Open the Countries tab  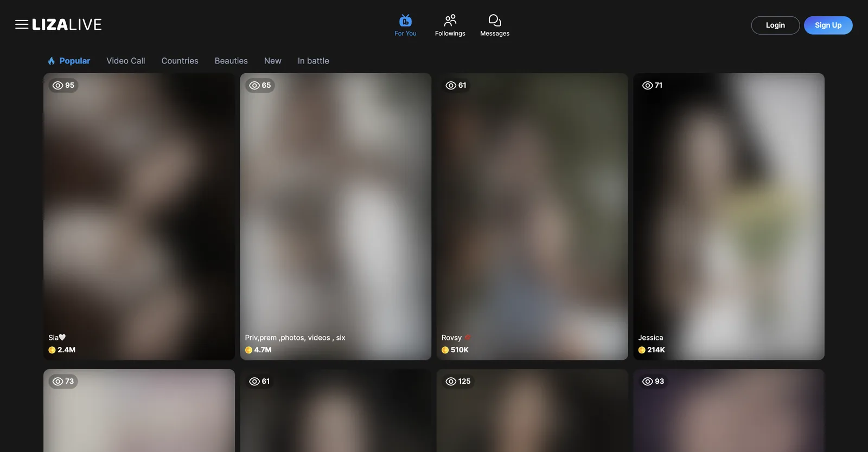[180, 61]
